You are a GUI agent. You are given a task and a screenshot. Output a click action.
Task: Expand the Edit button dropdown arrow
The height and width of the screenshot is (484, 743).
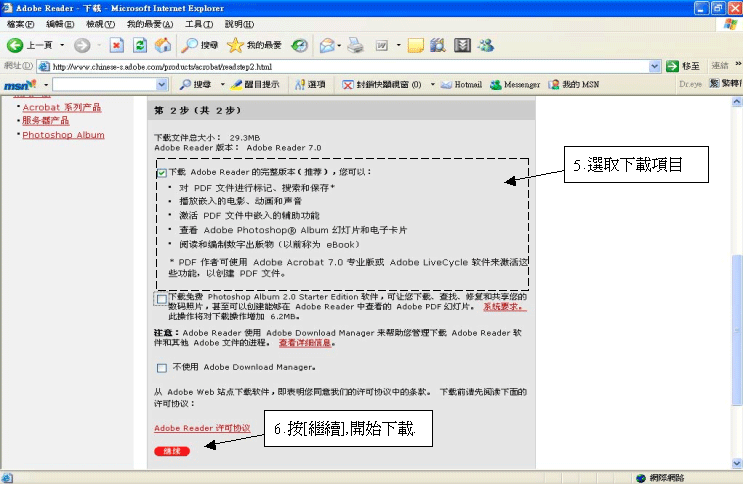(399, 46)
